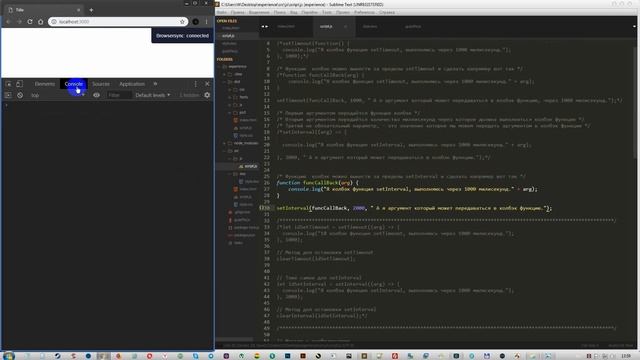Select script.js under OPEN FILES

[229, 36]
